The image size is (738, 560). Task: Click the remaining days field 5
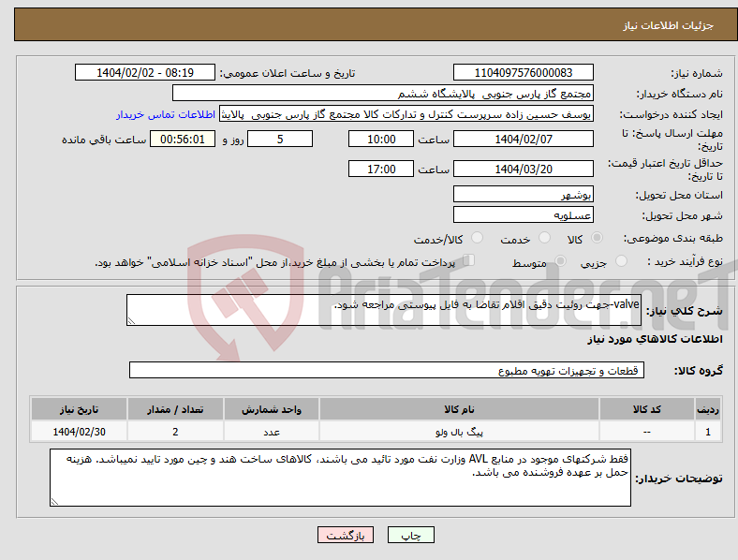[280, 140]
